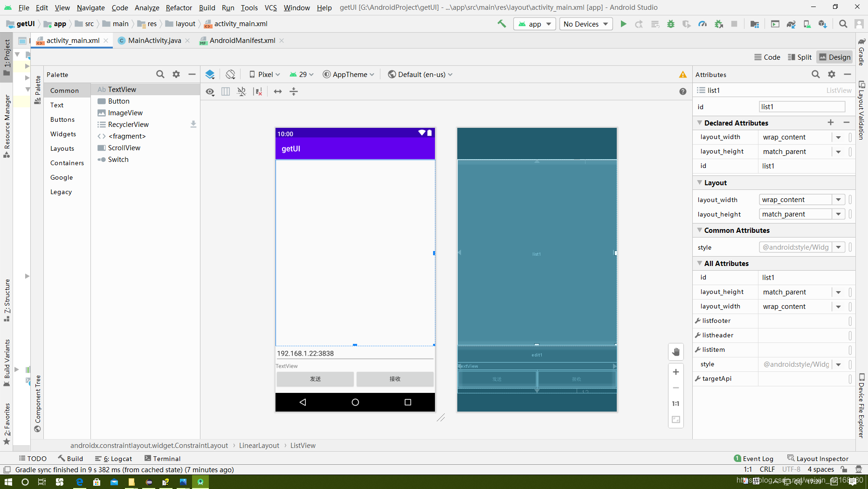Toggle the layout view options eye icon
The height and width of the screenshot is (489, 868).
[x=210, y=91]
